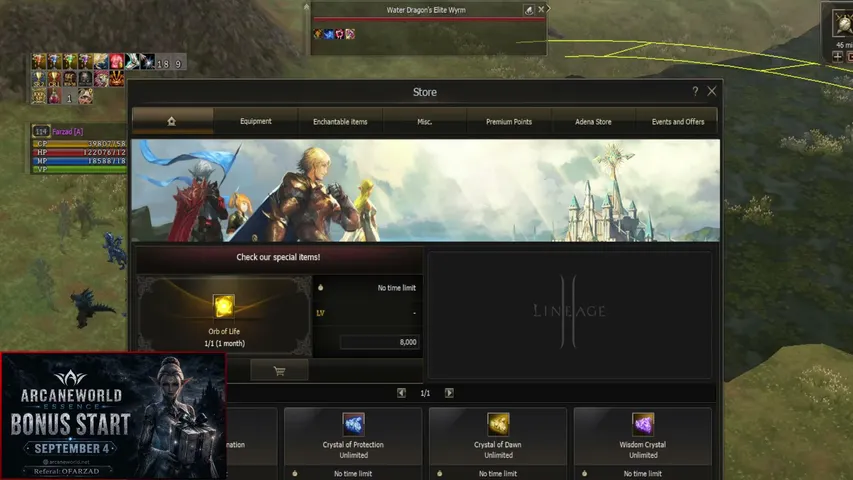Switch to the Adena Store tab
Viewport: 853px width, 480px height.
(x=593, y=121)
